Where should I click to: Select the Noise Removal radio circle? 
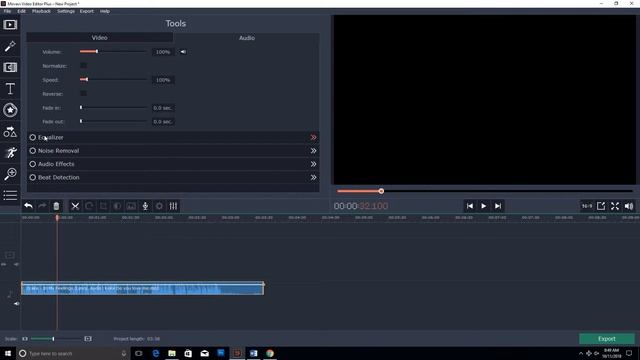(x=33, y=151)
